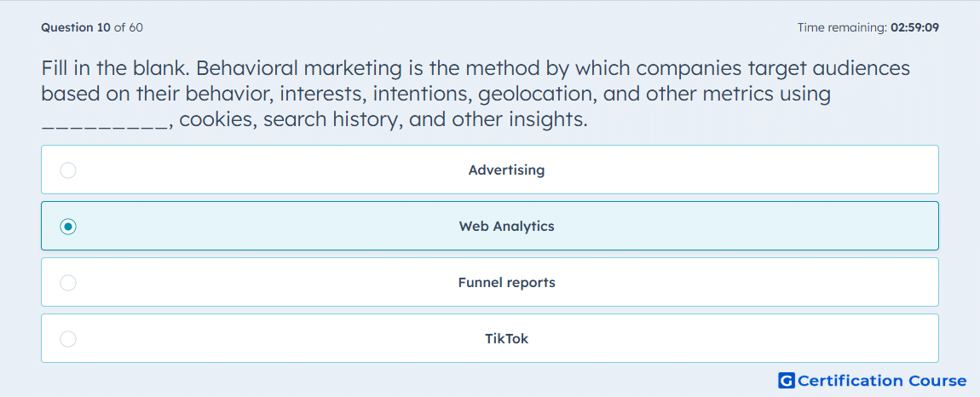
Task: Click the 'of 60' total questions text
Action: coord(128,27)
